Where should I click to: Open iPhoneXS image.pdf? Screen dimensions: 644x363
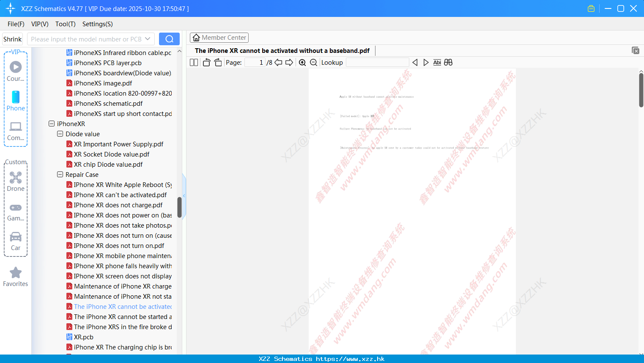pos(103,83)
